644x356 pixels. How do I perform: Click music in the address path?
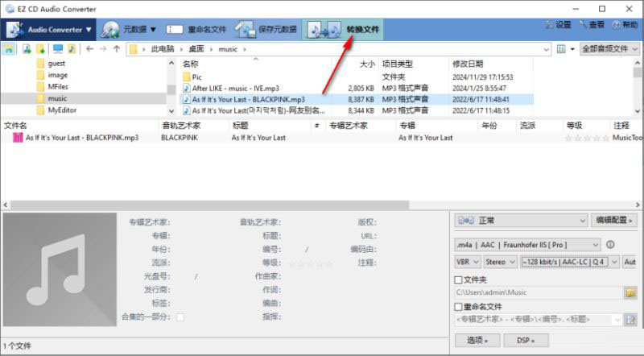point(228,49)
